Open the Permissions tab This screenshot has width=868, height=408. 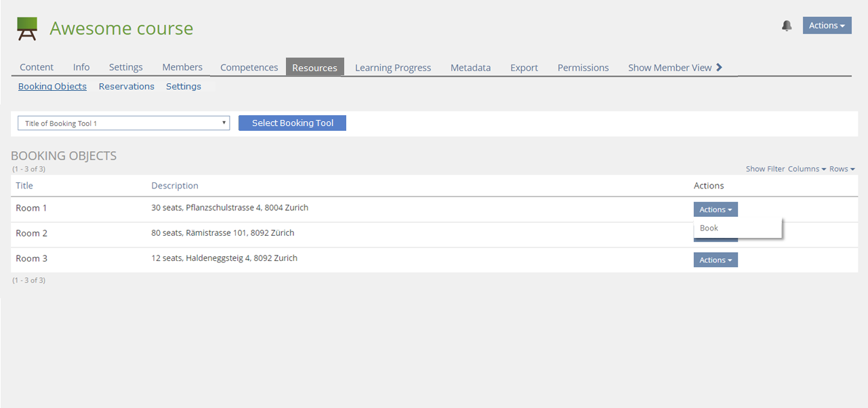[583, 68]
